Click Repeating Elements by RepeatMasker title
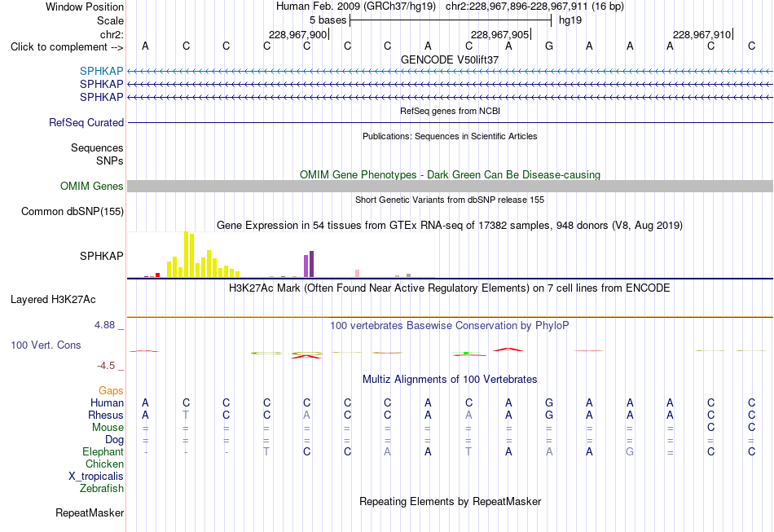Viewport: 774px width, 532px height. pos(450,502)
